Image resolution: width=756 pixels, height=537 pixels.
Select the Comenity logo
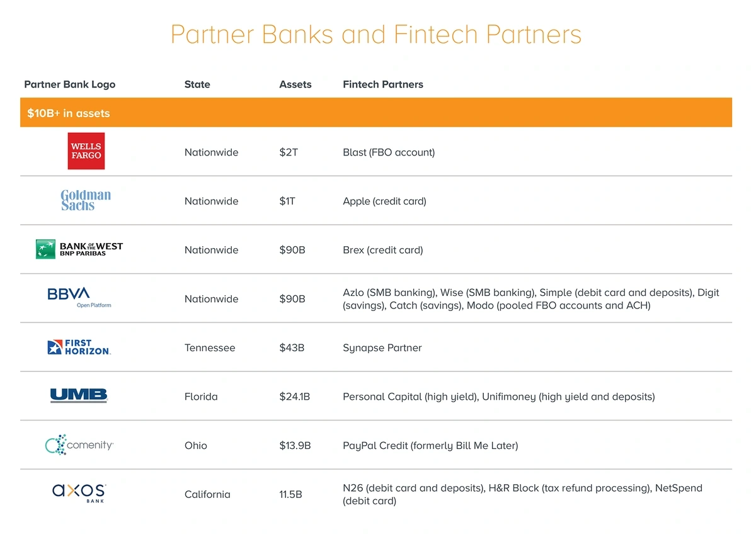tap(79, 444)
